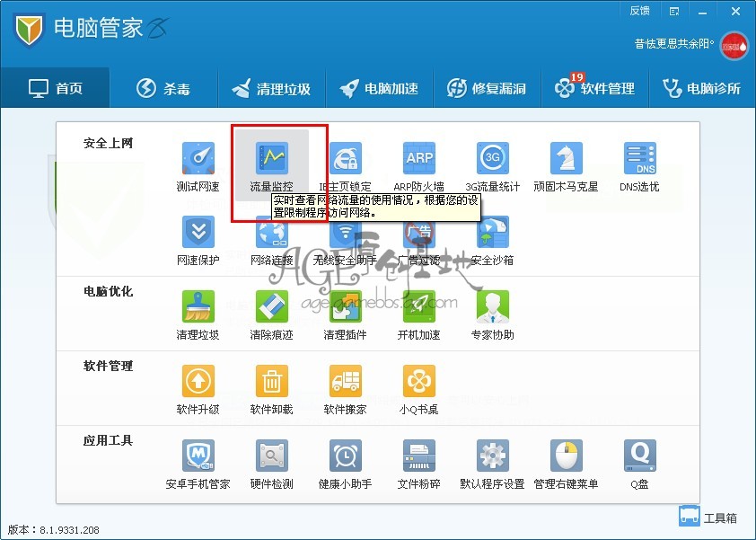756x540 pixels.
Task: Open the 清理插件 plugin cleaner
Action: 345,315
